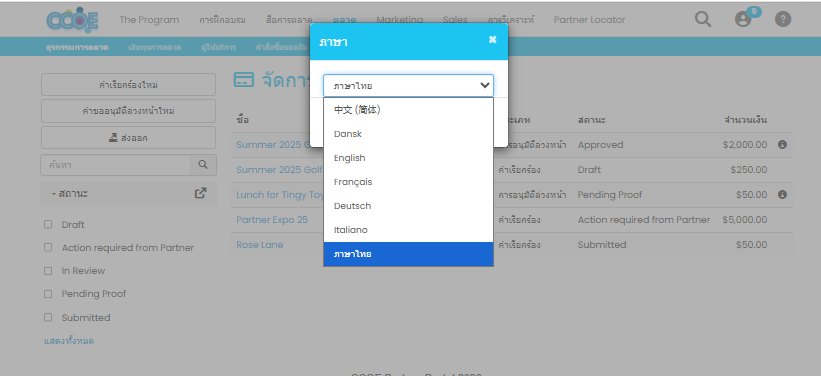Choose Dansk in the language list
Viewport: 821px width, 376px height.
[408, 134]
